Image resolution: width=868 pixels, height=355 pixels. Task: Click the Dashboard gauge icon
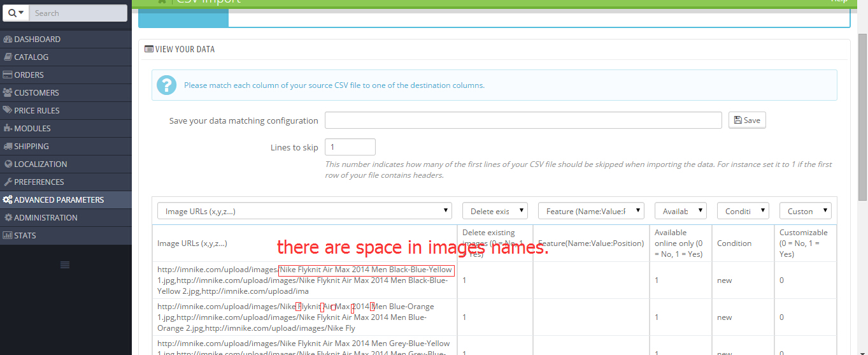click(x=8, y=40)
